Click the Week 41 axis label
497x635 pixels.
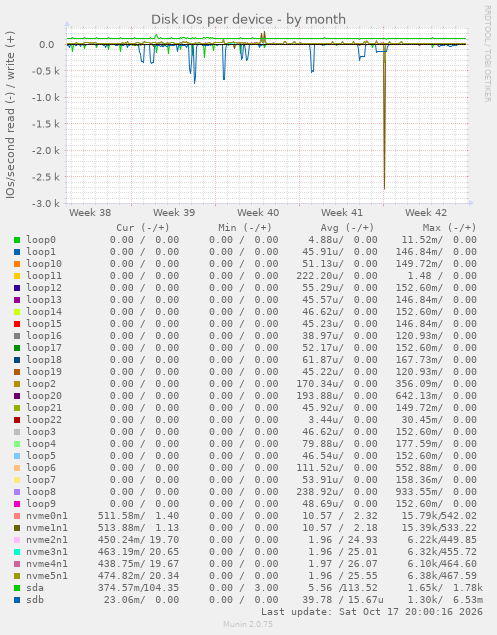[x=342, y=213]
